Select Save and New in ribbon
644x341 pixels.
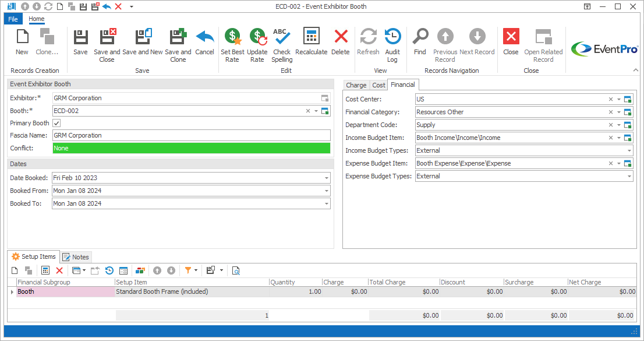[x=143, y=41]
